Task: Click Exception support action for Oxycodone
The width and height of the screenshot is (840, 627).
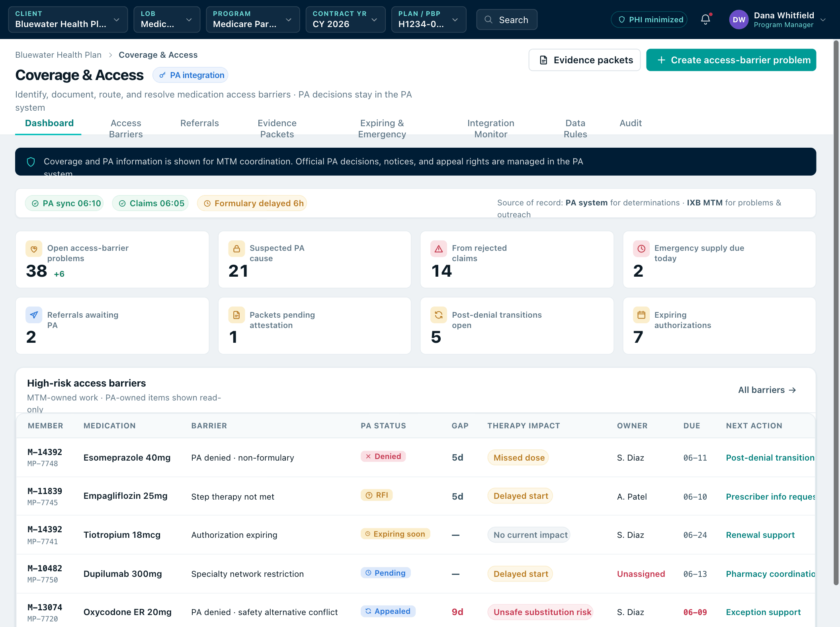Action: 763,612
